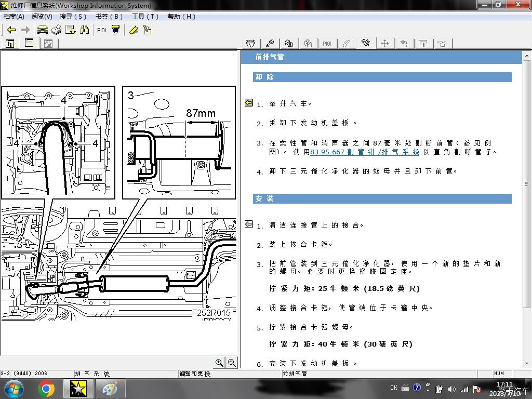The image size is (532, 399).
Task: Open the 书签(B) menu
Action: point(109,17)
